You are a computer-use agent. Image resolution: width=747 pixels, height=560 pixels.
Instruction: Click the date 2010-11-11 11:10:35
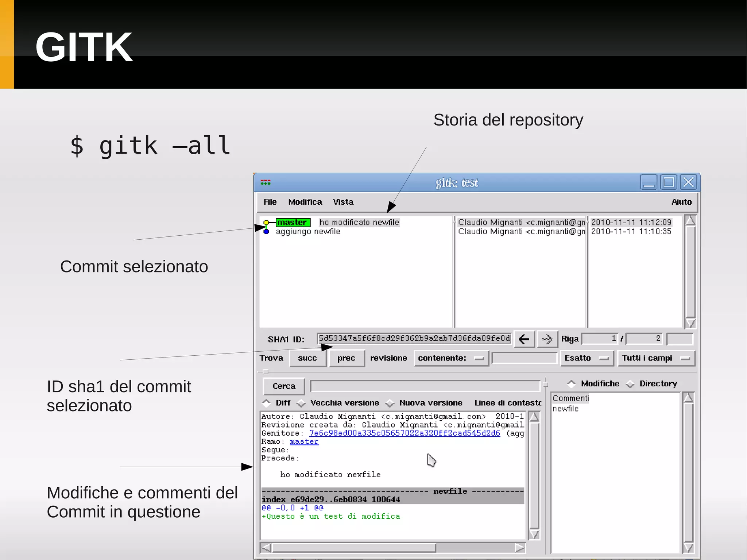pos(631,232)
